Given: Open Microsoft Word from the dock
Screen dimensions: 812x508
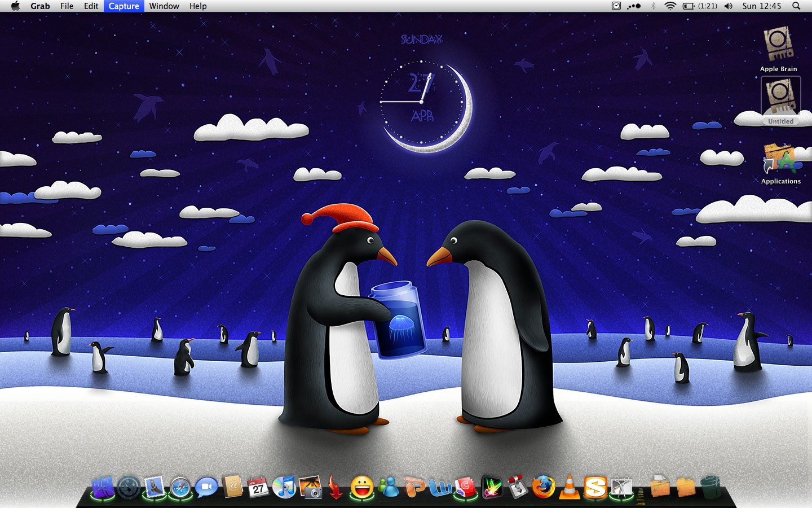Looking at the screenshot, I should tap(440, 487).
